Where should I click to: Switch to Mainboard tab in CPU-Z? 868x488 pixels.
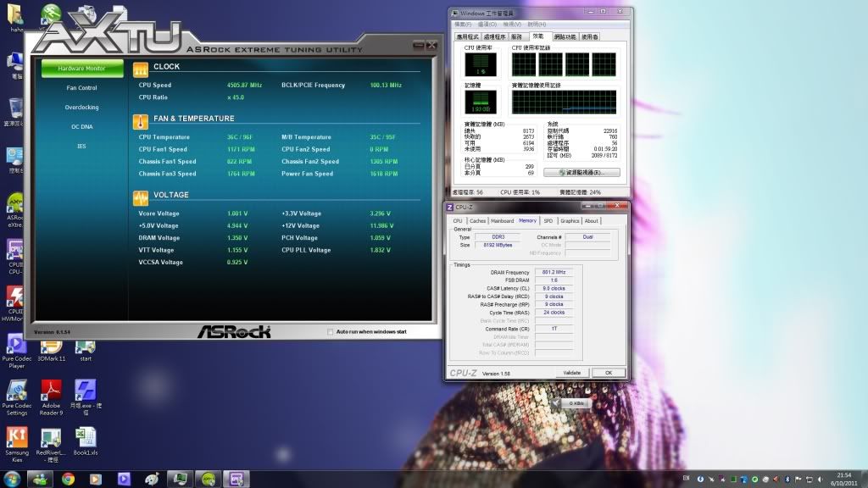point(502,221)
